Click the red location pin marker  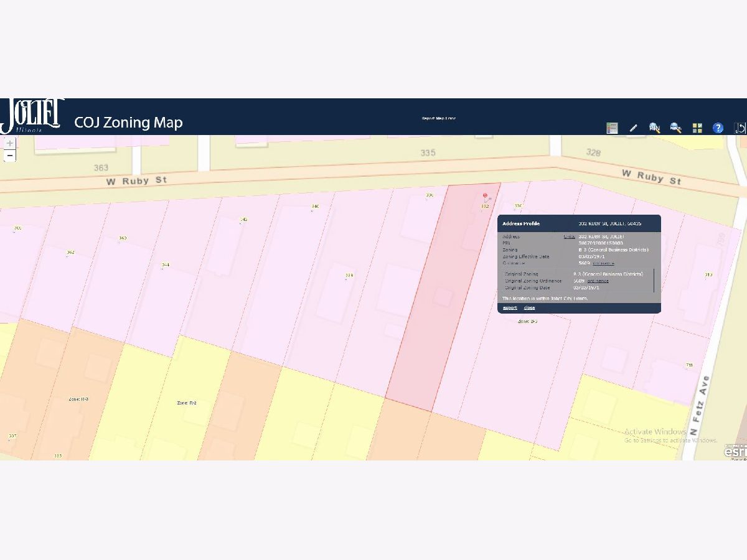pyautogui.click(x=485, y=197)
